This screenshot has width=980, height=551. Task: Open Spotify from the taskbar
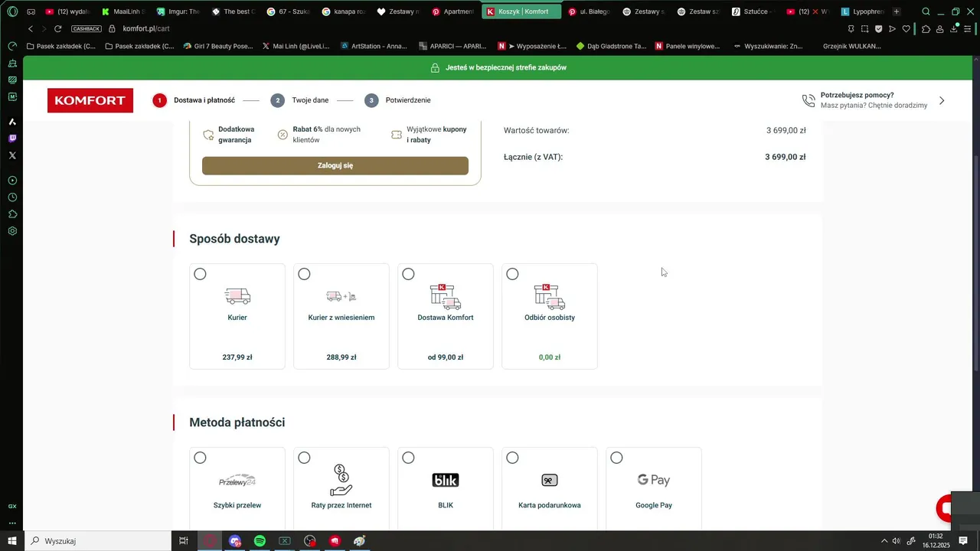(260, 541)
